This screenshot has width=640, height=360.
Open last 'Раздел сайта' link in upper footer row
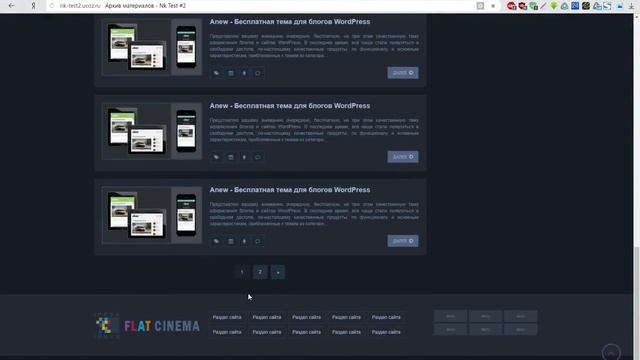pyautogui.click(x=386, y=317)
